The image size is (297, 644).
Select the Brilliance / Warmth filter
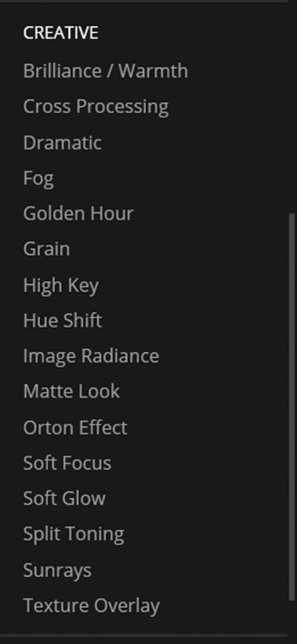coord(105,71)
